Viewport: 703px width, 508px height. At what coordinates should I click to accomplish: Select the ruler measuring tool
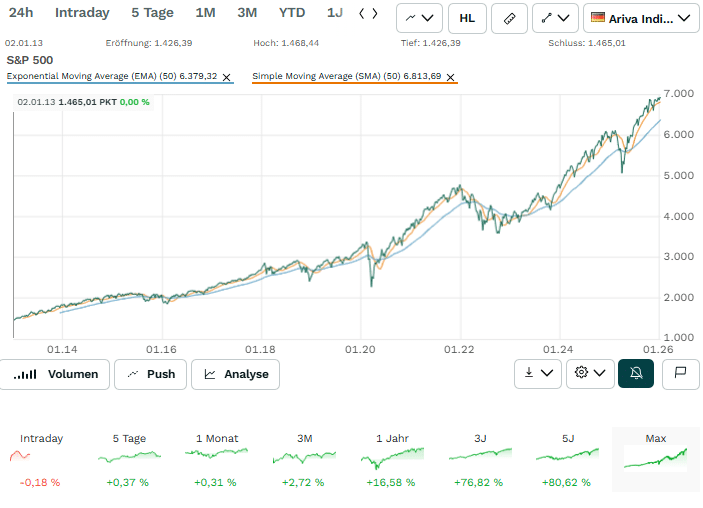click(509, 18)
